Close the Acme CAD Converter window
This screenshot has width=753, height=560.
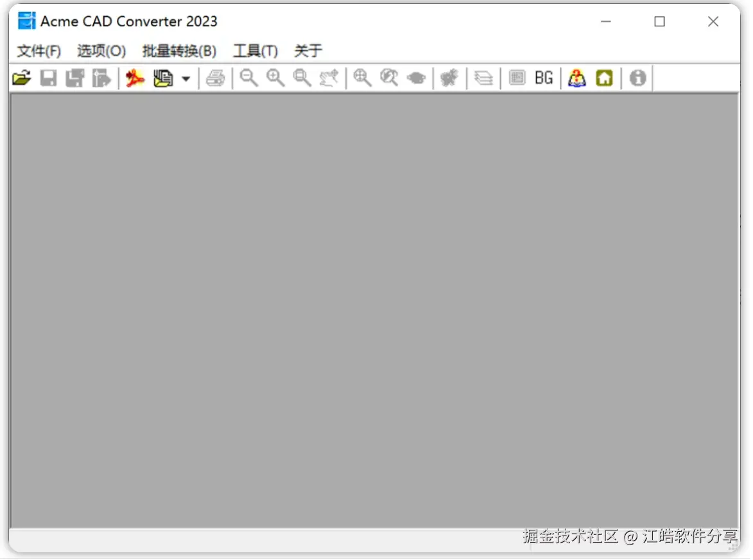point(713,22)
